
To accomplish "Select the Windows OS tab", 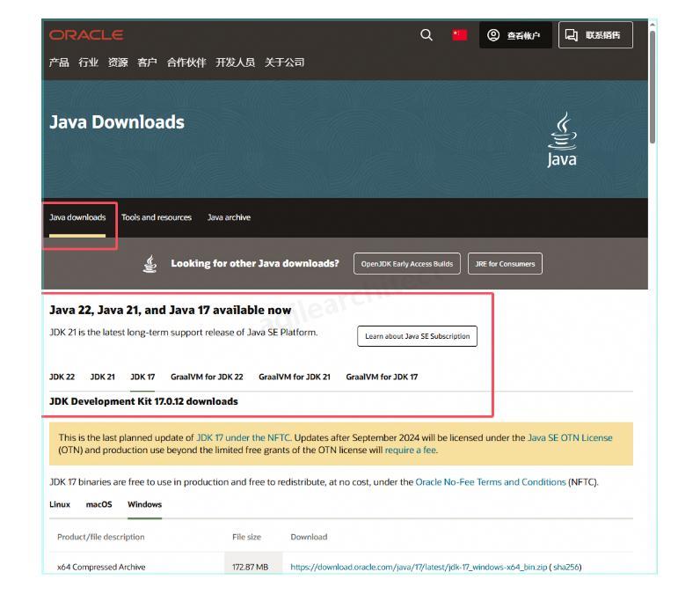I will (144, 504).
